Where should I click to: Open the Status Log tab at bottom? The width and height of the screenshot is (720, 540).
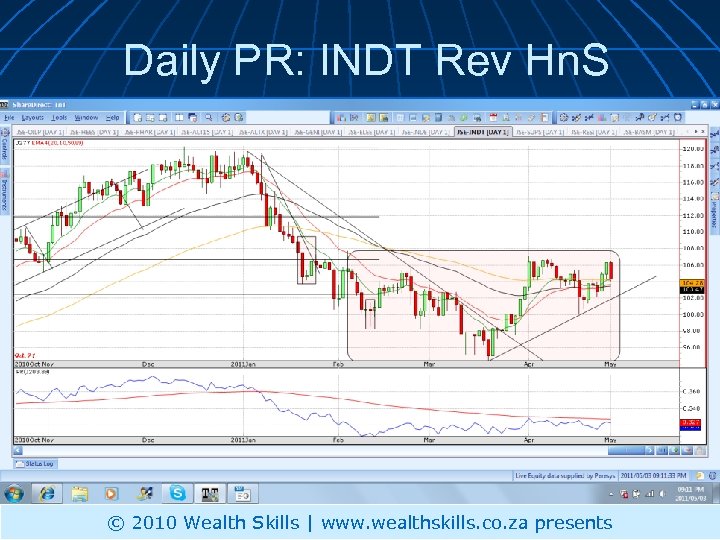pos(34,464)
